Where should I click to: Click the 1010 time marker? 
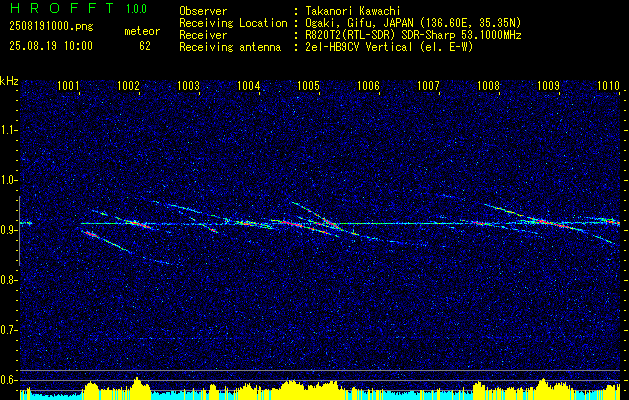coord(609,85)
